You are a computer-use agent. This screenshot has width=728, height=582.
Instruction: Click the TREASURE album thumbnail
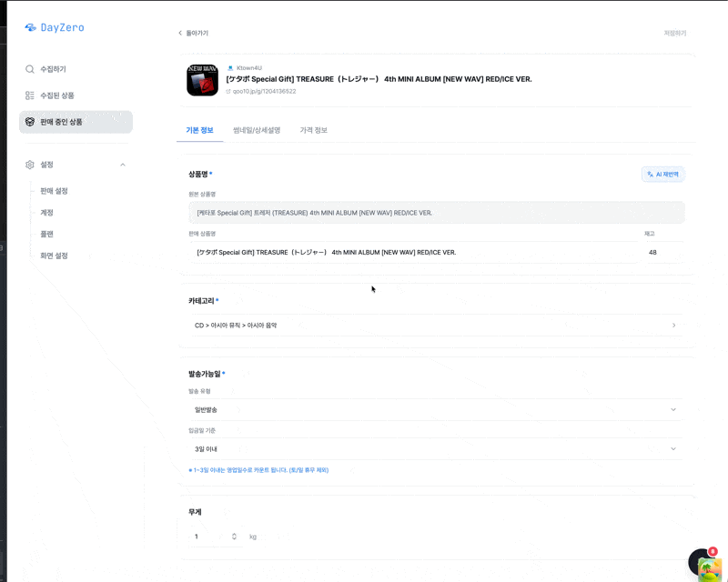tap(202, 80)
